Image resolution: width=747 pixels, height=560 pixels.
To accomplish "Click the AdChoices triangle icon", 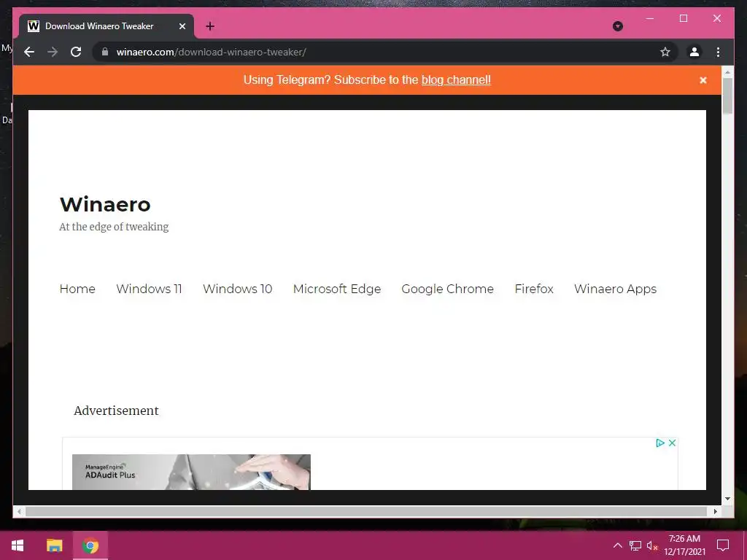I will tap(659, 443).
